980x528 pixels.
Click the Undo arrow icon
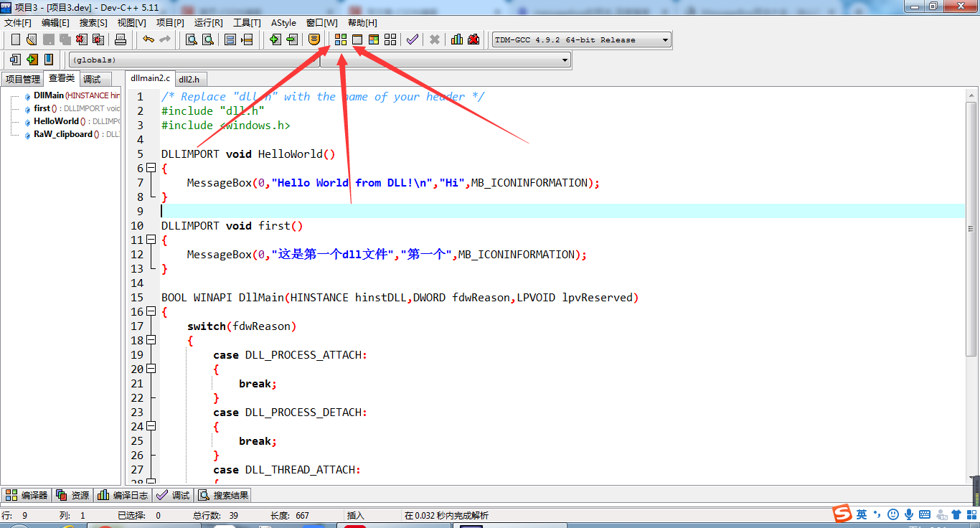[149, 39]
